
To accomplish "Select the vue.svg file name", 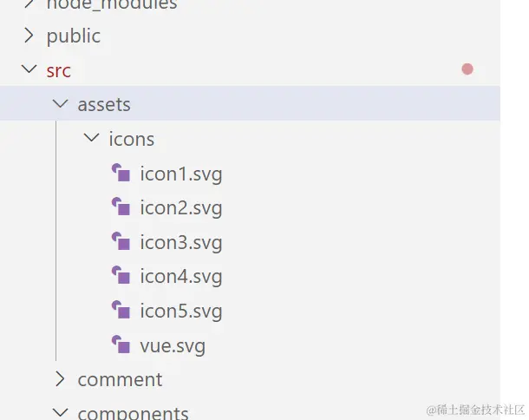I will tap(172, 345).
